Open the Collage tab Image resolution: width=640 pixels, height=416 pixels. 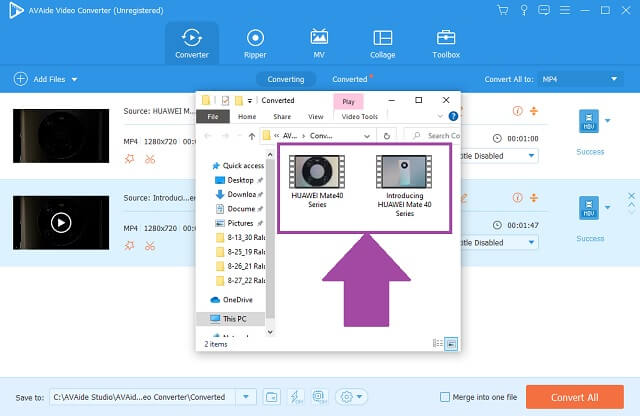382,44
